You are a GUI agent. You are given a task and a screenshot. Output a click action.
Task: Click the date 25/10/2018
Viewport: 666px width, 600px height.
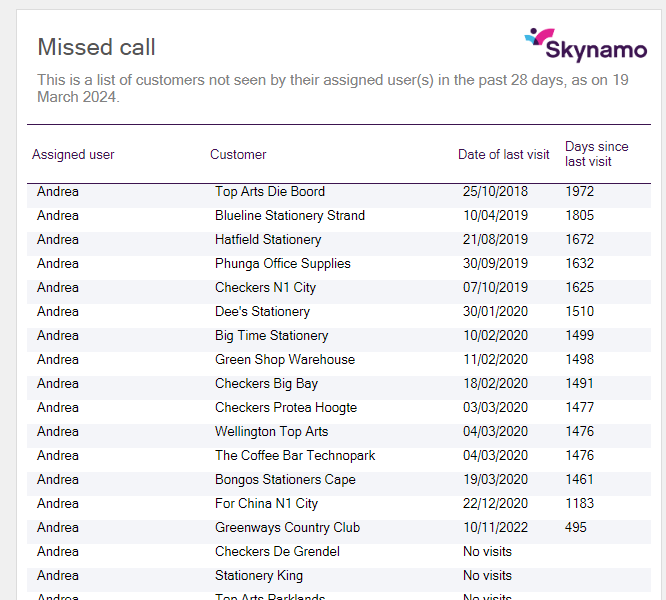[x=495, y=191]
